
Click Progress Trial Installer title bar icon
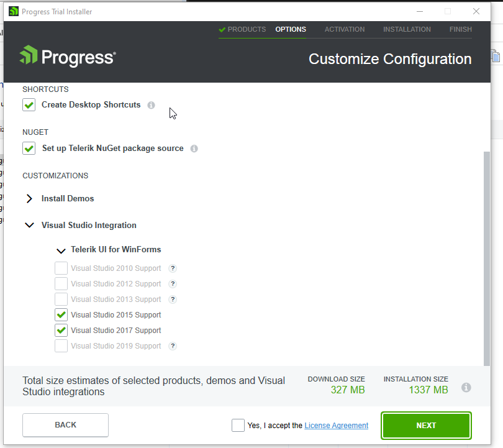pyautogui.click(x=14, y=12)
